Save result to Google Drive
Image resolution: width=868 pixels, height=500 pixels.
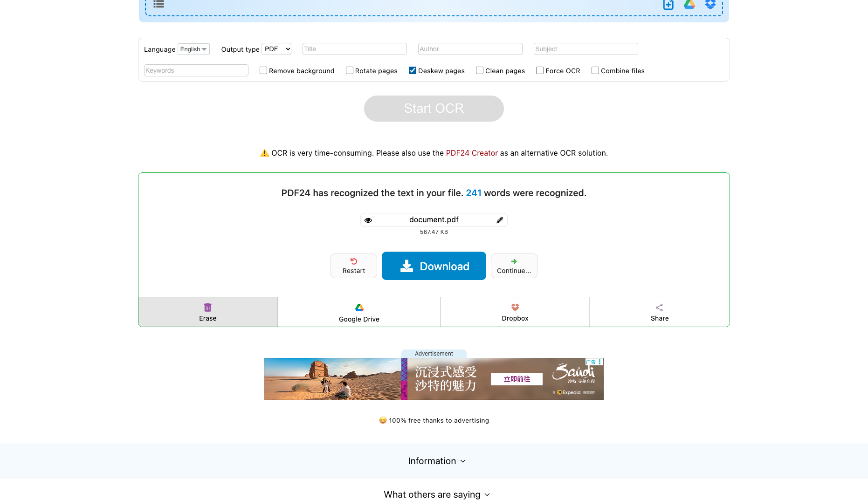(x=359, y=312)
